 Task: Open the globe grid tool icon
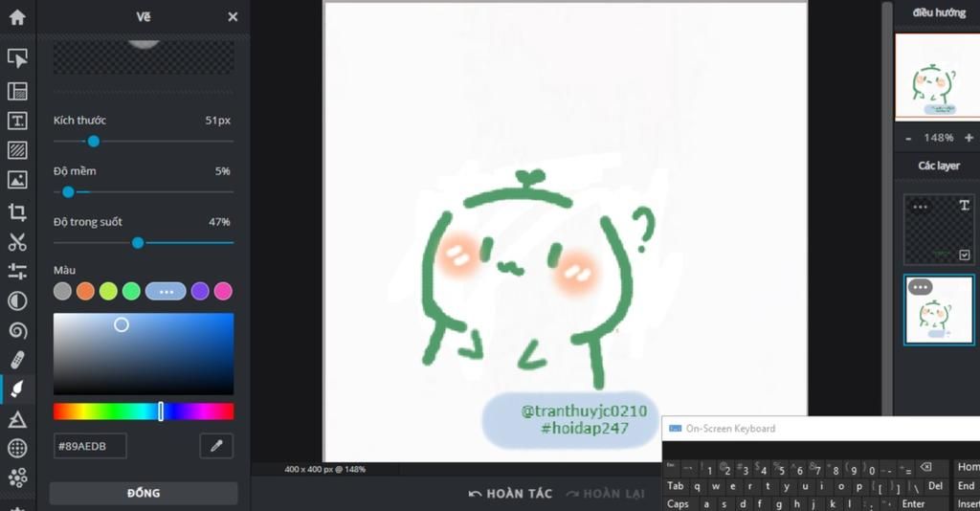pos(17,448)
